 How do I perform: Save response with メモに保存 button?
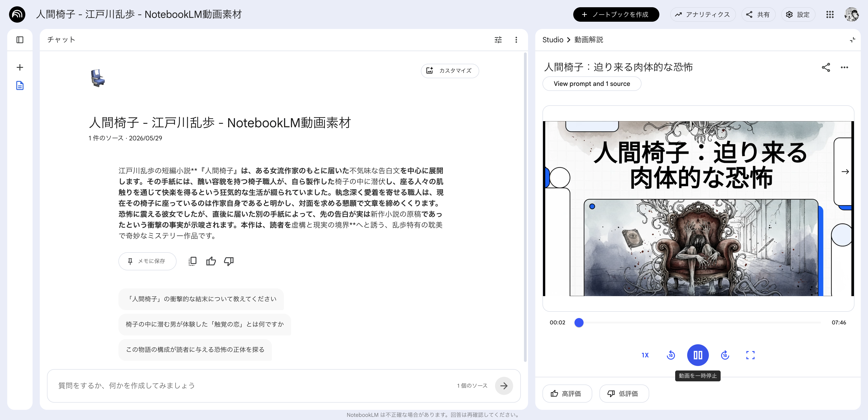point(147,261)
